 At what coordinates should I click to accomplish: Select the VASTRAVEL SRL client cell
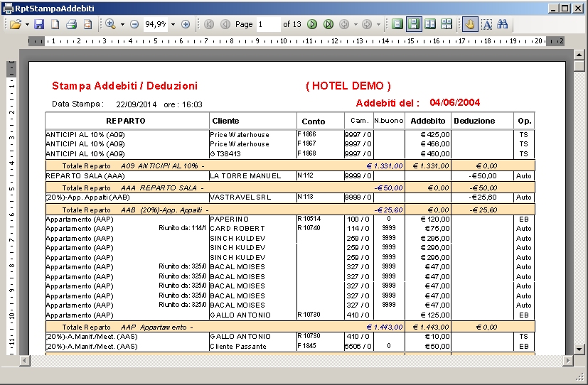pos(240,197)
